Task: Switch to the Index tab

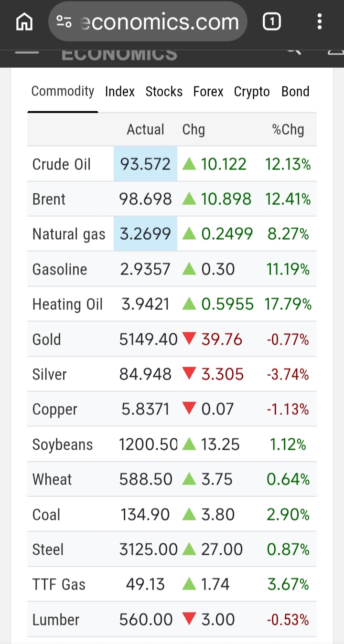Action: (120, 92)
